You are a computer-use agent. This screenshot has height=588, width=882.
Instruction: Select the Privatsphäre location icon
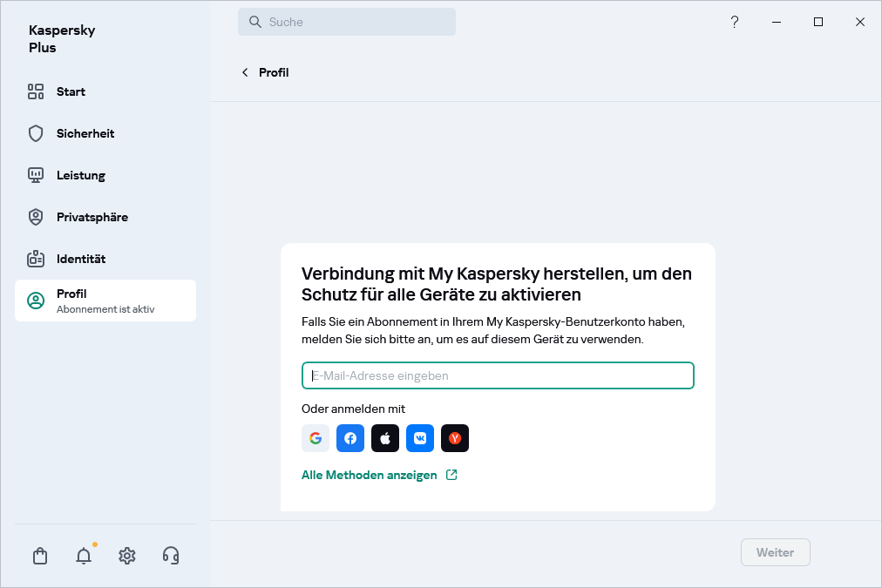pos(35,217)
